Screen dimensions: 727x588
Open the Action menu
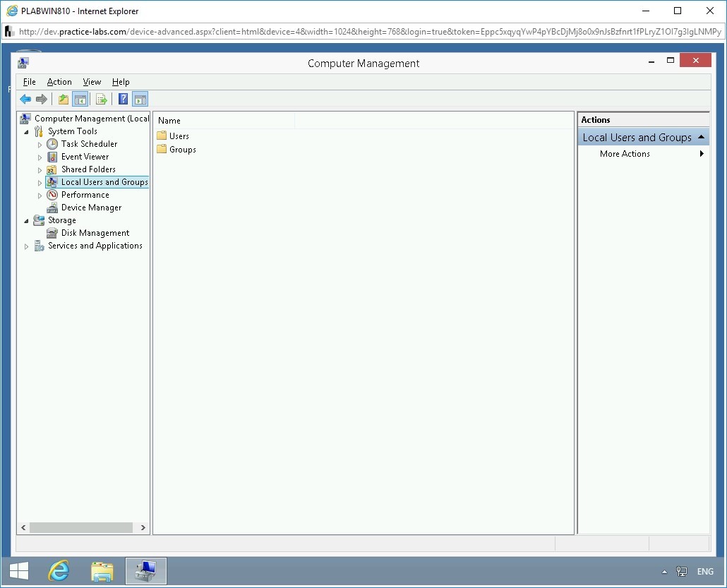[x=59, y=81]
